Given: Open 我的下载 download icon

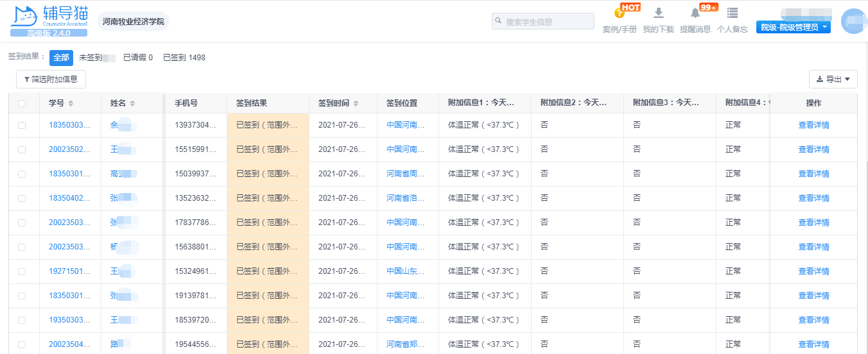Looking at the screenshot, I should tap(658, 13).
